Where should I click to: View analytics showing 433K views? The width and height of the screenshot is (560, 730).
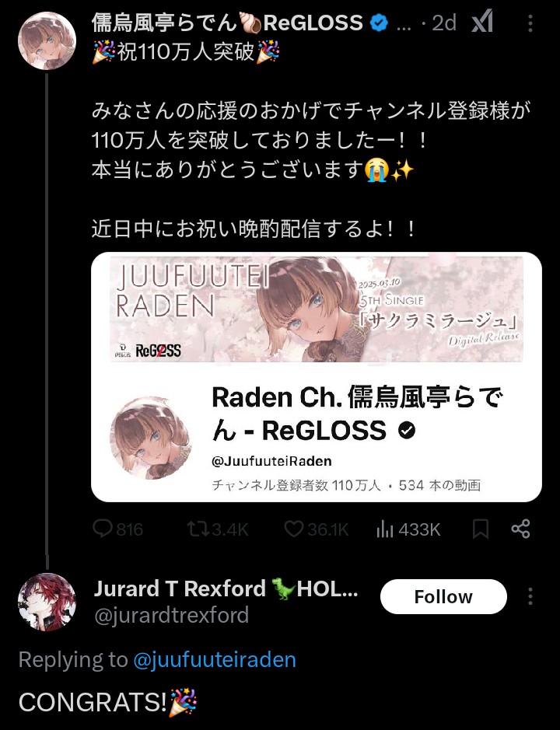click(408, 529)
